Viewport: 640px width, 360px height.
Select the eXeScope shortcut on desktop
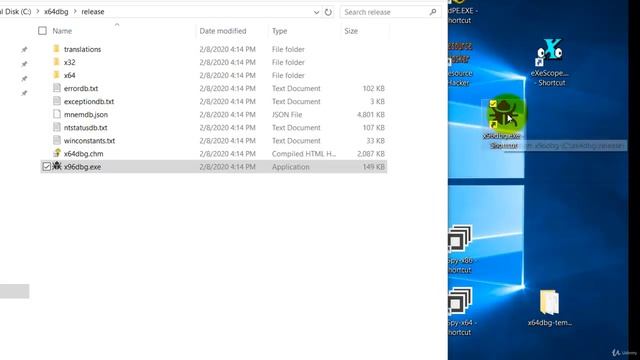[x=551, y=62]
